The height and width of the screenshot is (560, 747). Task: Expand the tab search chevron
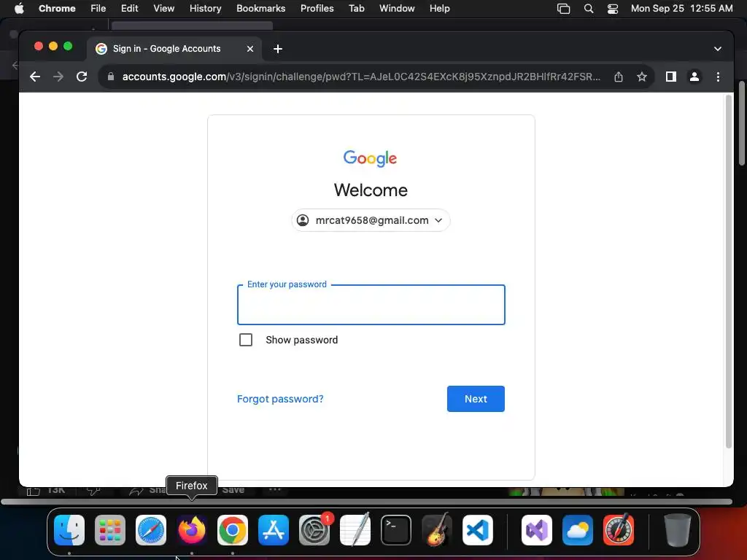[718, 49]
